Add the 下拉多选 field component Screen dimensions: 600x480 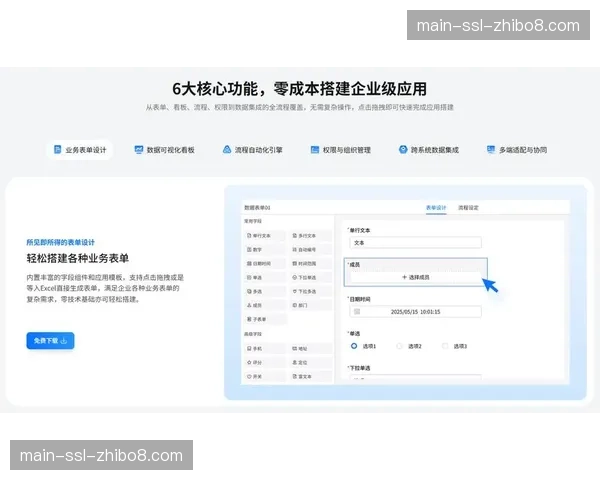coord(310,291)
